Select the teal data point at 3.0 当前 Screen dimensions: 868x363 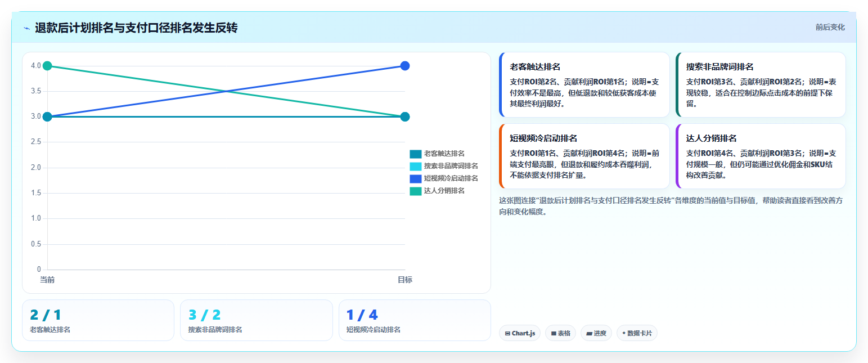47,116
